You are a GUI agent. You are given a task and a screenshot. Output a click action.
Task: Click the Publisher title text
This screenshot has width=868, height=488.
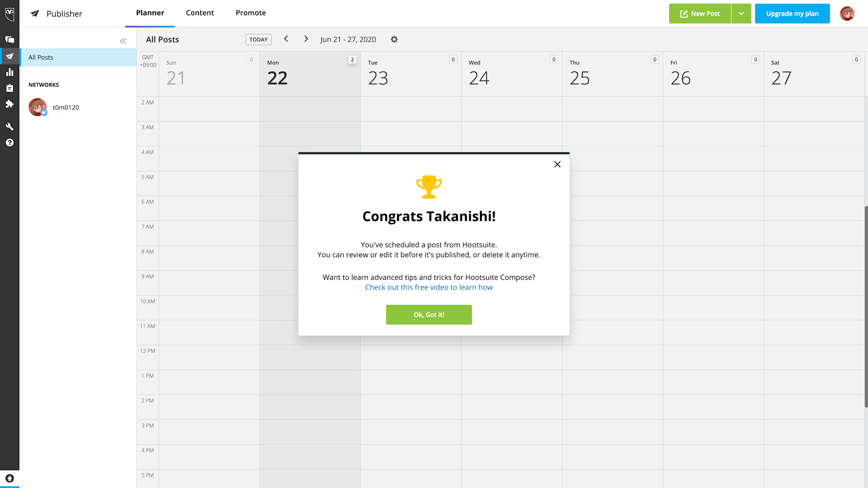pos(64,14)
